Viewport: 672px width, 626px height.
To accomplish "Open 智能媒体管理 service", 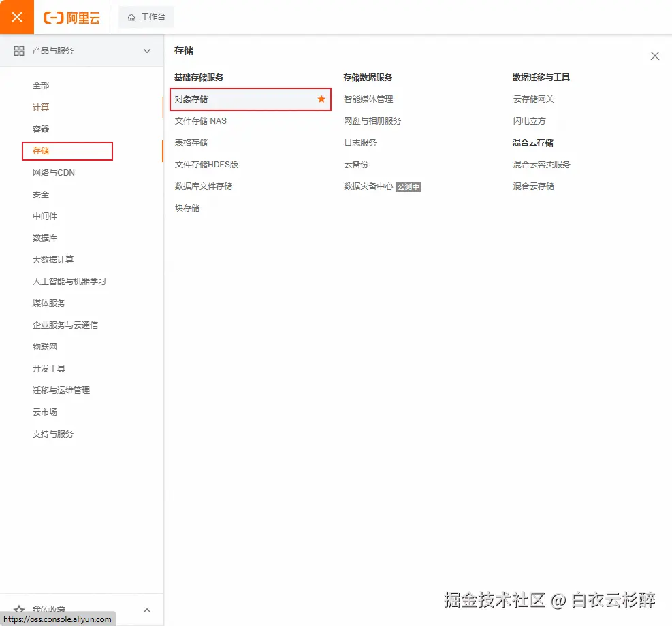I will 368,99.
